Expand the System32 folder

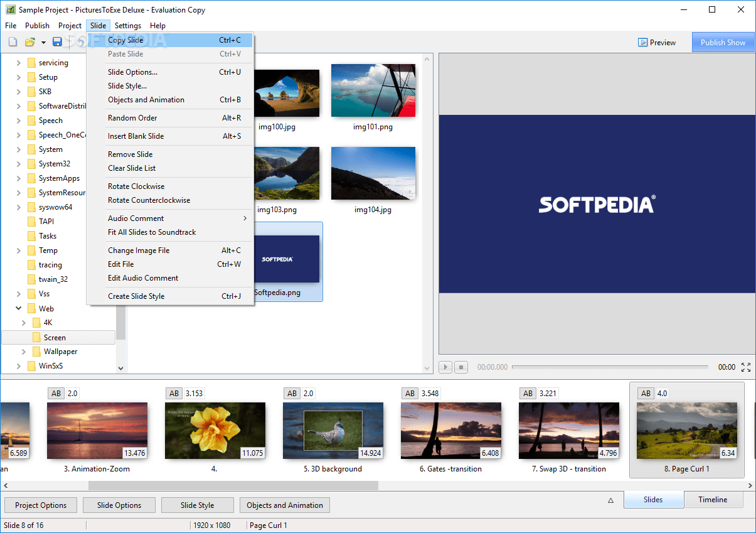pyautogui.click(x=18, y=164)
